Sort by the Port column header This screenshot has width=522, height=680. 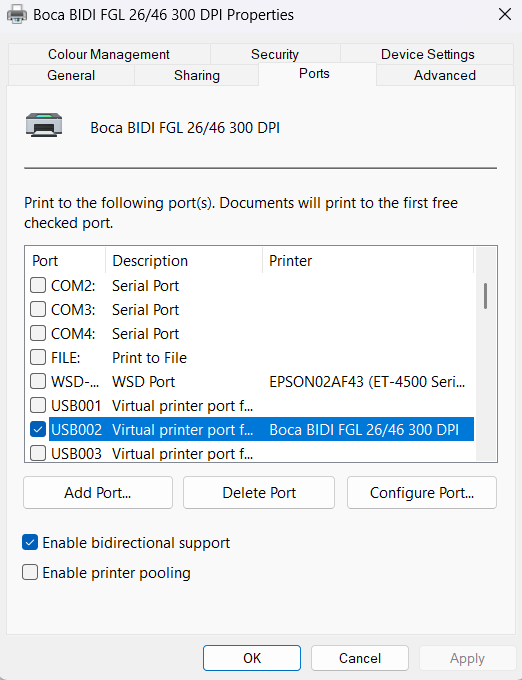click(65, 261)
